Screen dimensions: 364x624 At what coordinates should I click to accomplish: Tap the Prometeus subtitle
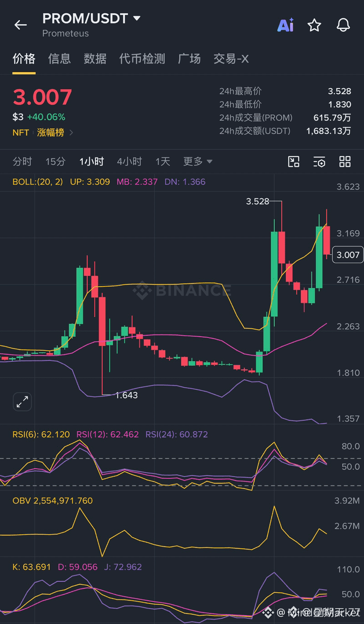pyautogui.click(x=66, y=33)
